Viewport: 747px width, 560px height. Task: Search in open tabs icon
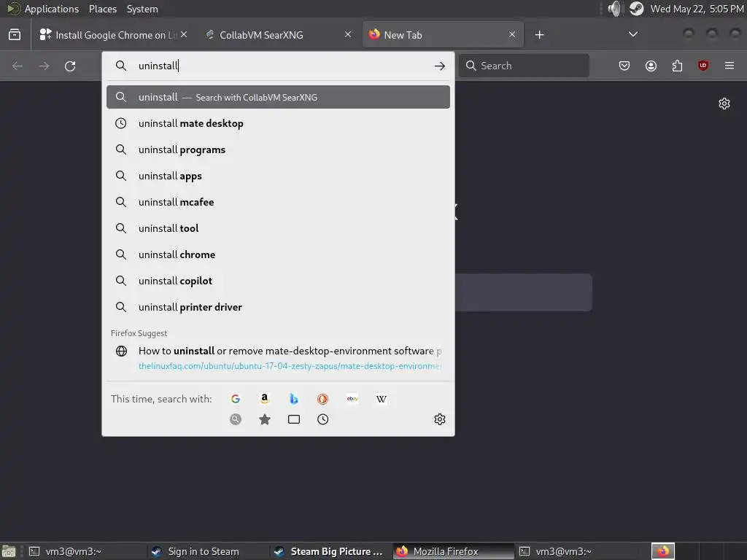[x=294, y=419]
